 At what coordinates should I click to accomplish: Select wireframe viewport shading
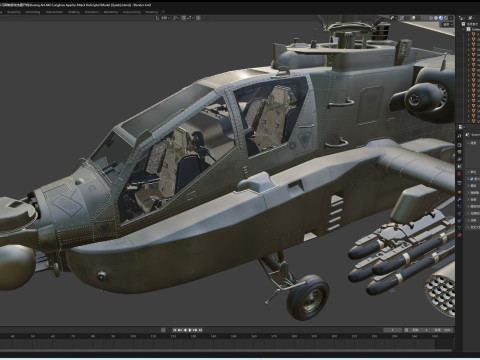pos(431,18)
